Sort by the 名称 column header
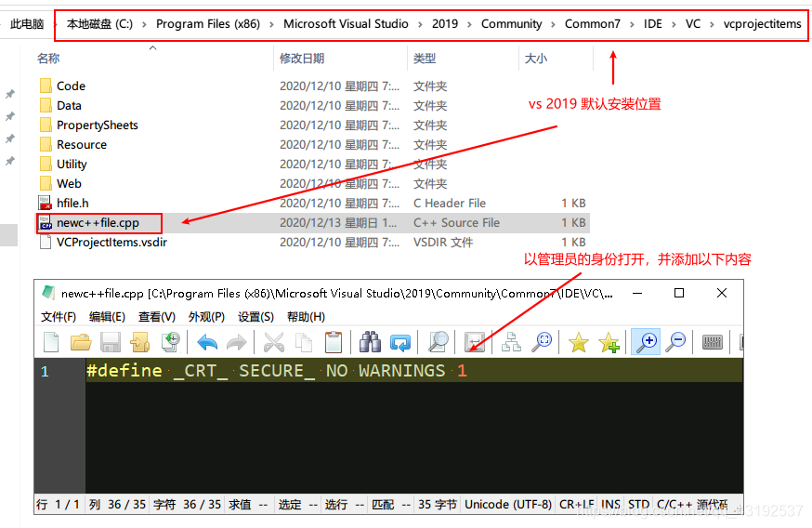The height and width of the screenshot is (528, 812). coord(48,58)
